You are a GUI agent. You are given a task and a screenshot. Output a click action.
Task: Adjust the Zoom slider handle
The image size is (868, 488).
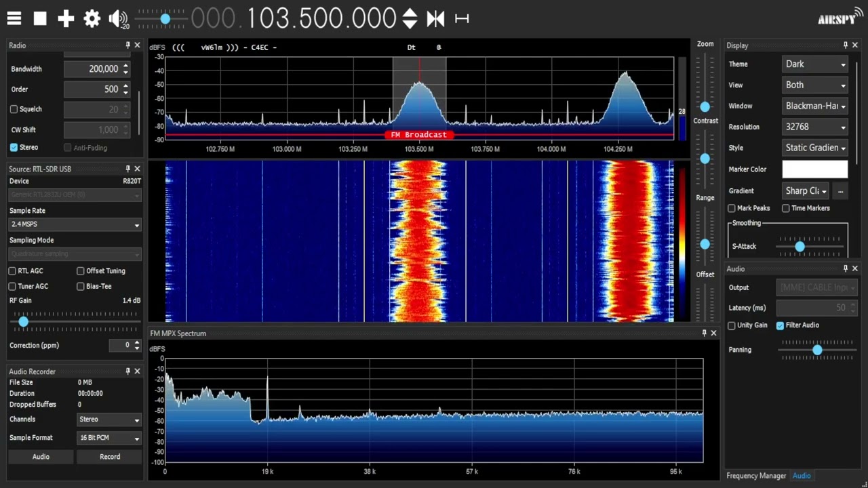click(705, 107)
